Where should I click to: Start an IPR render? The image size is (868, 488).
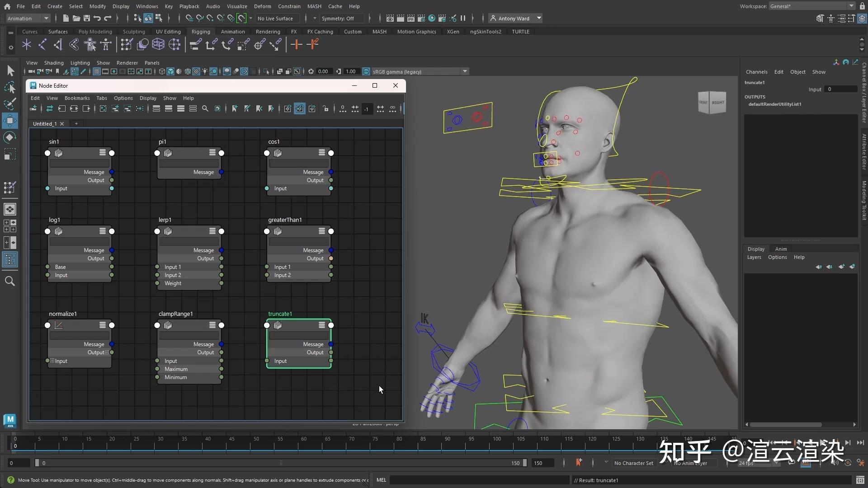(410, 18)
